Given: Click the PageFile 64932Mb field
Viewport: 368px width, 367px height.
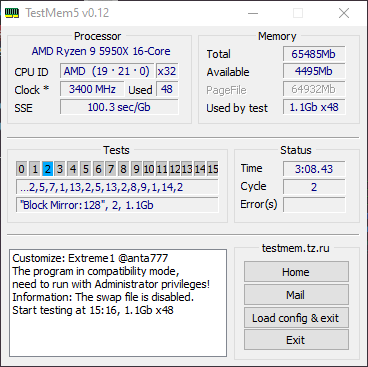Looking at the screenshot, I should pos(314,89).
